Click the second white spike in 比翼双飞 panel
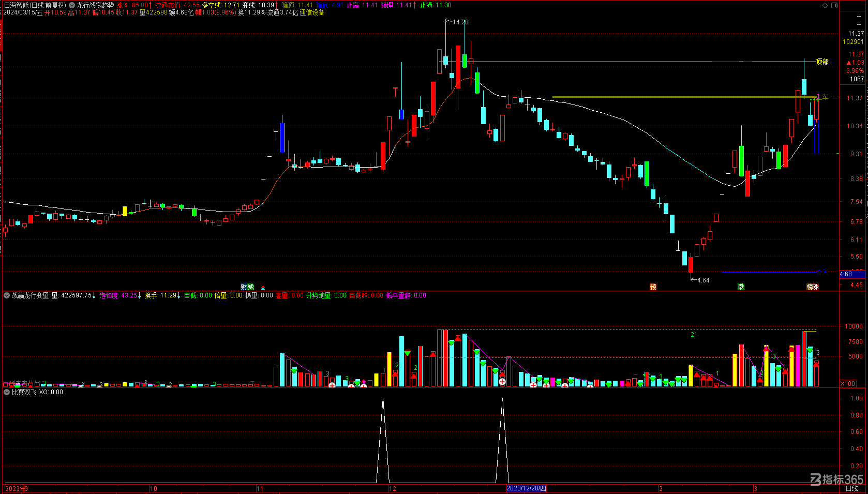This screenshot has width=868, height=494. [x=502, y=440]
